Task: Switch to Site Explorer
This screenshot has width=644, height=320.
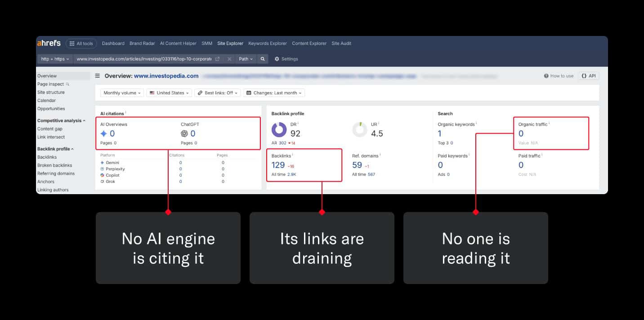Action: pyautogui.click(x=230, y=44)
